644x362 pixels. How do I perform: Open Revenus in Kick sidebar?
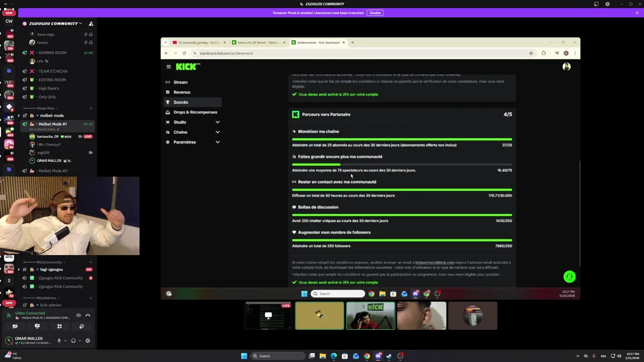click(194, 92)
